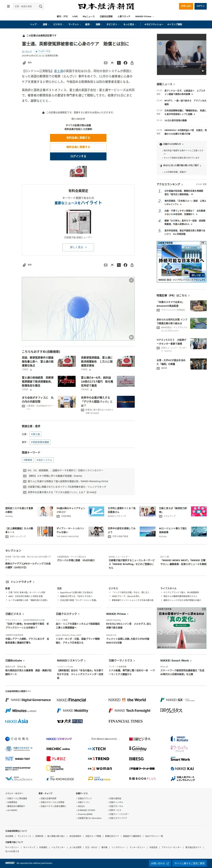Expand the ビジネス navigation dropdown

pos(59,24)
